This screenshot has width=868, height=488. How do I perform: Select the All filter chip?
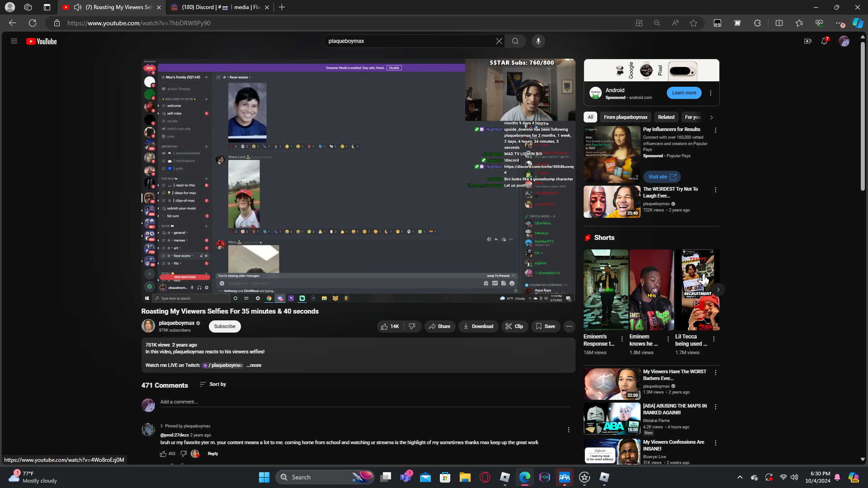[590, 117]
